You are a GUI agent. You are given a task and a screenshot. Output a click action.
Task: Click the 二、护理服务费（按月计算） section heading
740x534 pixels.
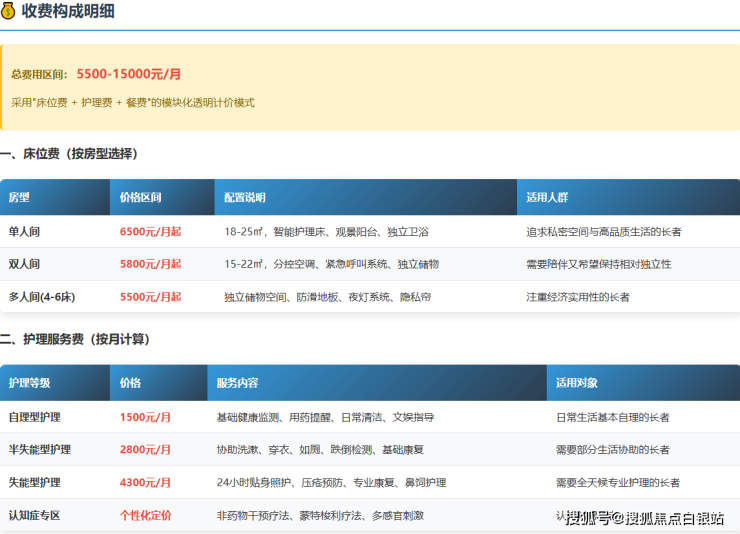coord(75,340)
